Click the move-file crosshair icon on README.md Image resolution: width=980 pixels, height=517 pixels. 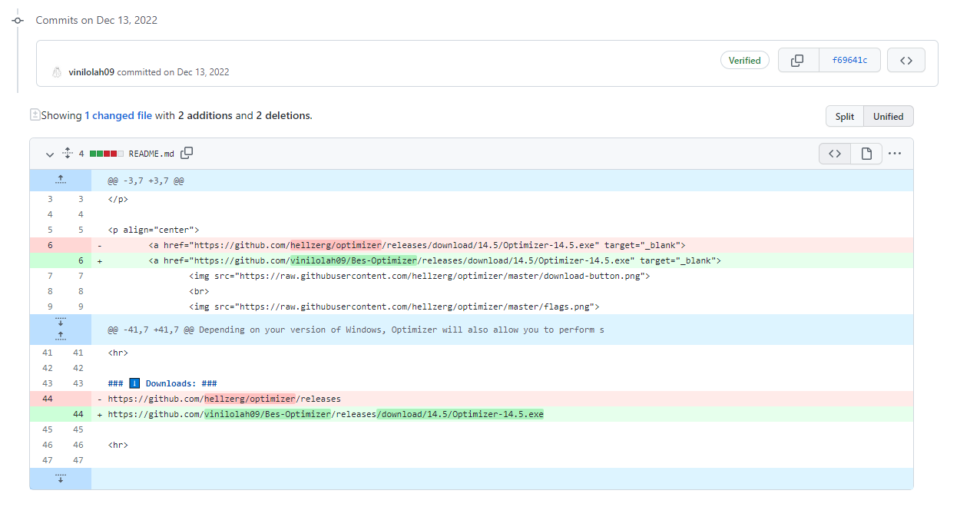coord(68,153)
